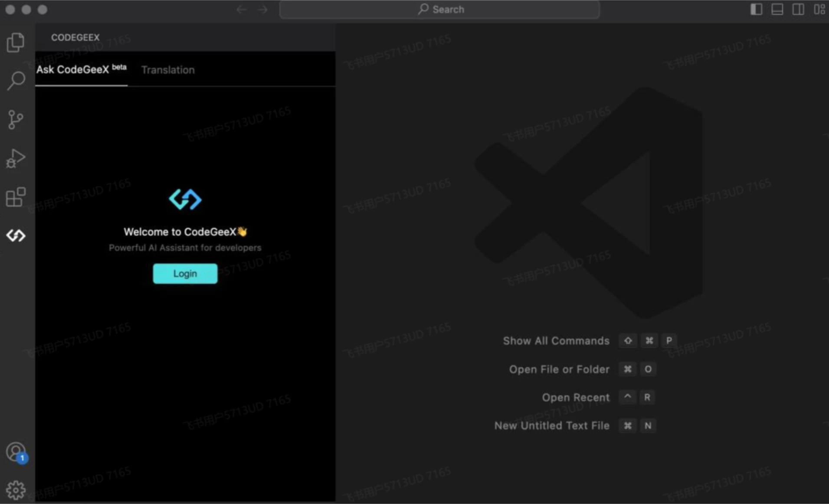Click the R keycap for Open Recent
This screenshot has width=829, height=504.
647,397
